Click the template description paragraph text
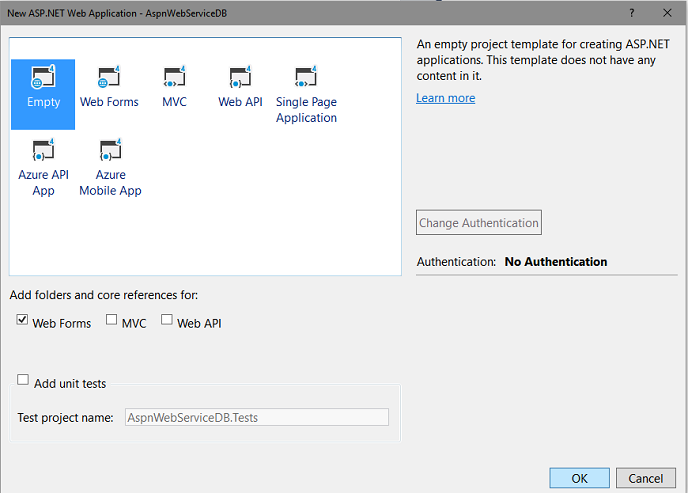 pyautogui.click(x=543, y=60)
